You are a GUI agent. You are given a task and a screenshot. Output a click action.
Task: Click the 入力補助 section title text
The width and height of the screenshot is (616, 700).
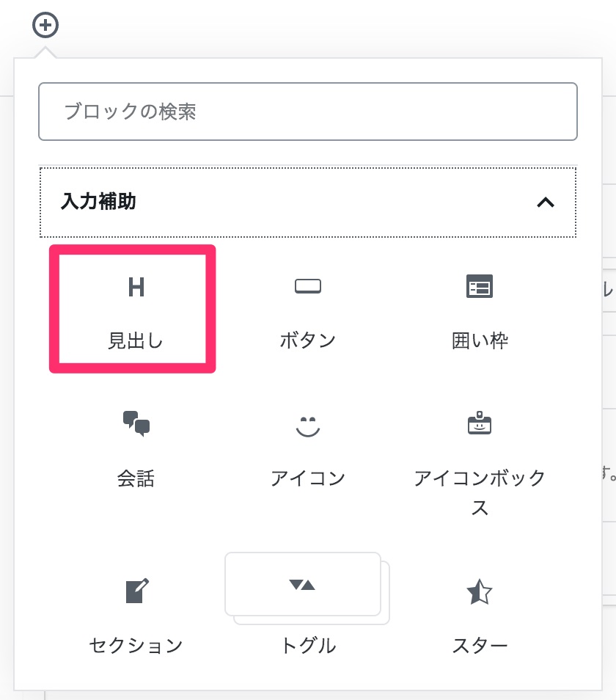(99, 202)
